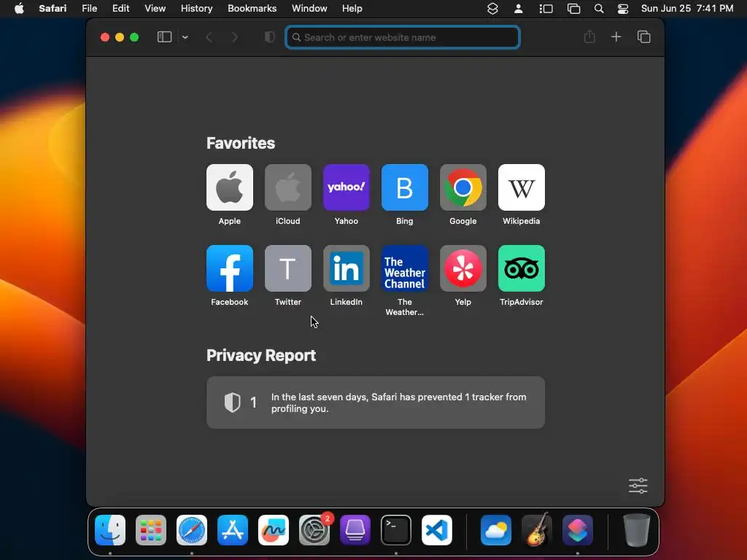Screen dimensions: 747x560
Task: Toggle the Safari sidebar button
Action: [x=164, y=37]
